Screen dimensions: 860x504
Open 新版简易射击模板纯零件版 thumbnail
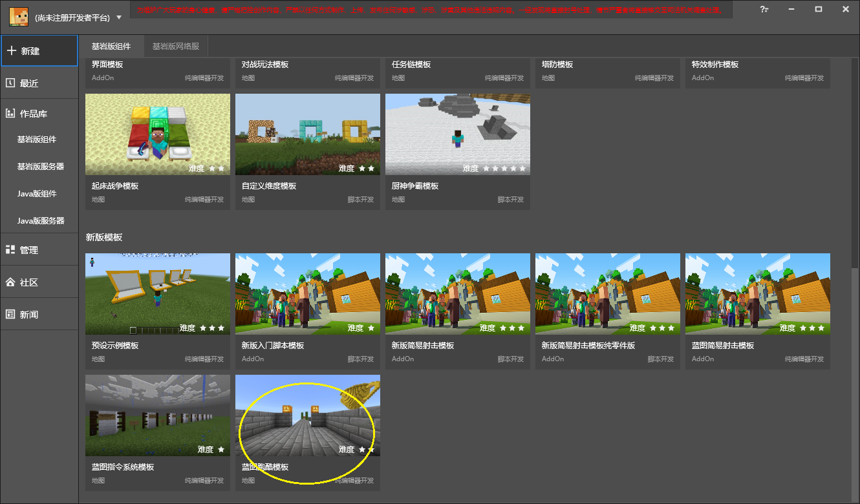pyautogui.click(x=608, y=294)
